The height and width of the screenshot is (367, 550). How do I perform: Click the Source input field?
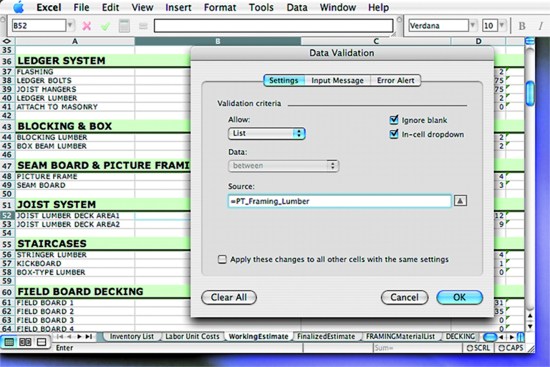point(340,201)
